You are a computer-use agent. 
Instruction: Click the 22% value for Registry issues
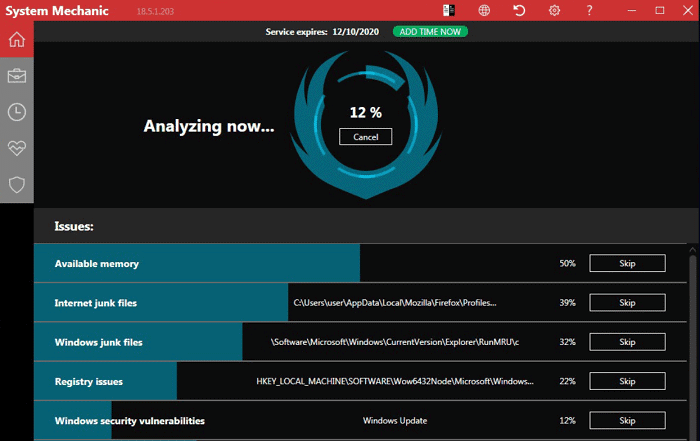(x=567, y=381)
